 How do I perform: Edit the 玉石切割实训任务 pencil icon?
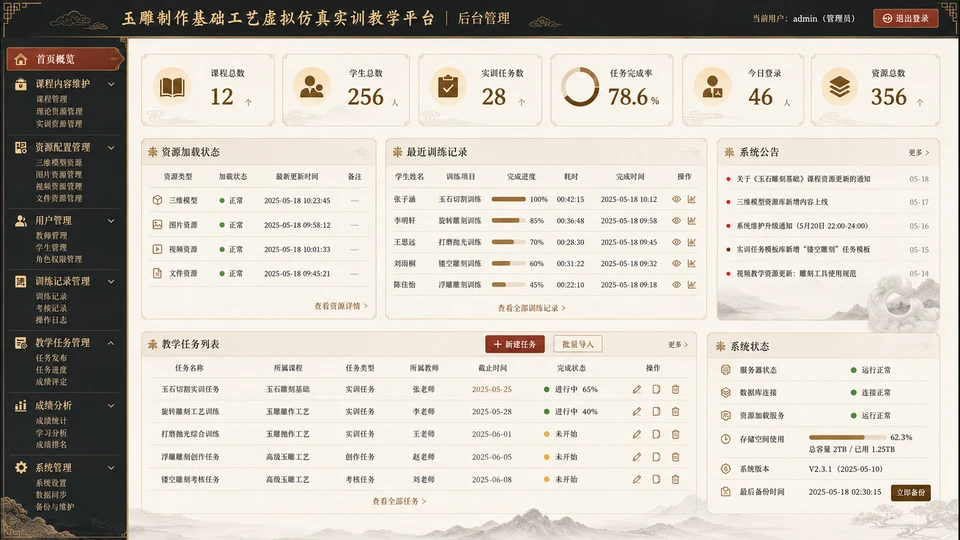click(637, 389)
